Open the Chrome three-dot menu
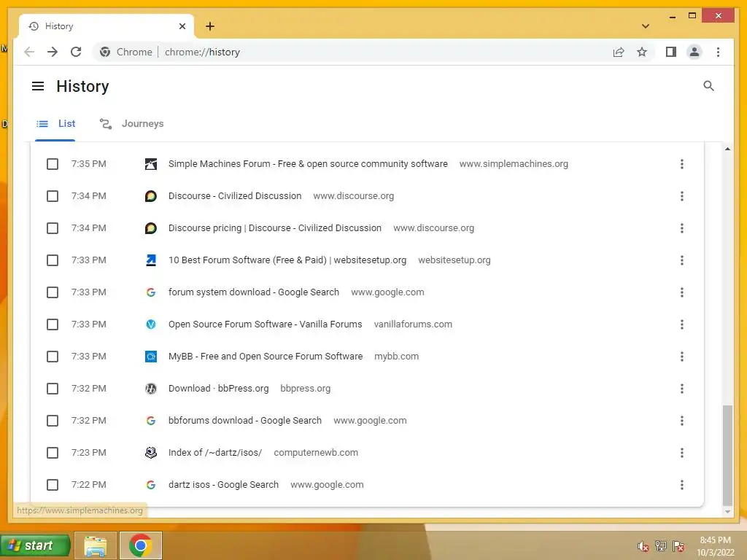 pos(718,52)
